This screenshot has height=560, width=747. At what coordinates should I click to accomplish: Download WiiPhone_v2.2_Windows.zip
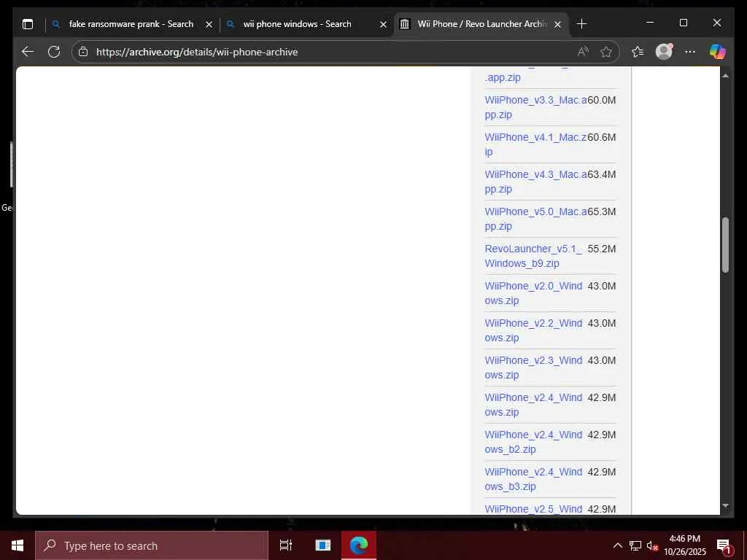(x=533, y=330)
